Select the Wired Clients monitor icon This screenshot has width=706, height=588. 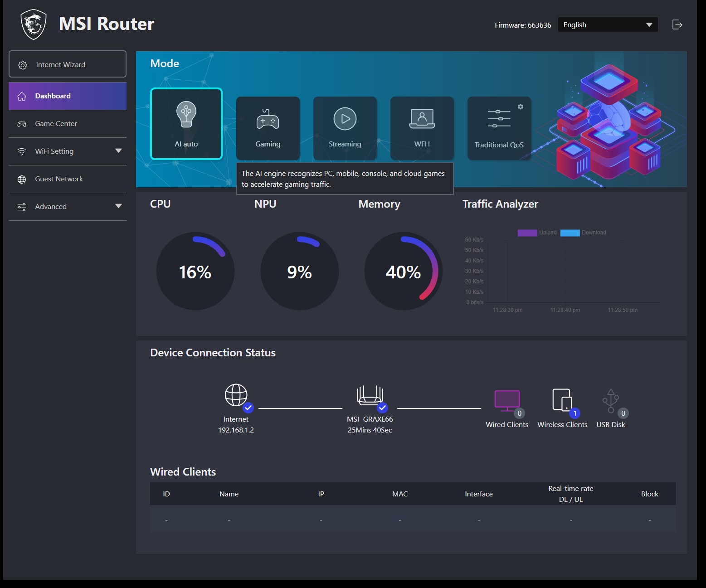point(507,401)
